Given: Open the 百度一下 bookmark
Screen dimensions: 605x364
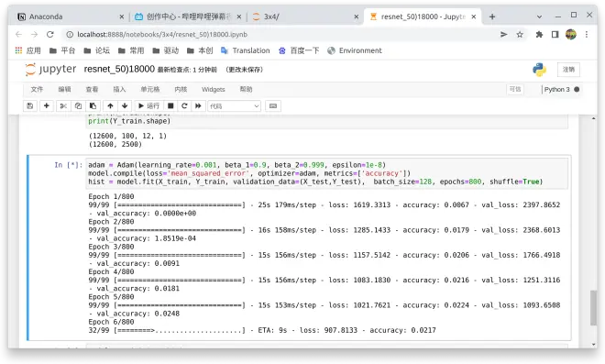Looking at the screenshot, I should (x=299, y=50).
